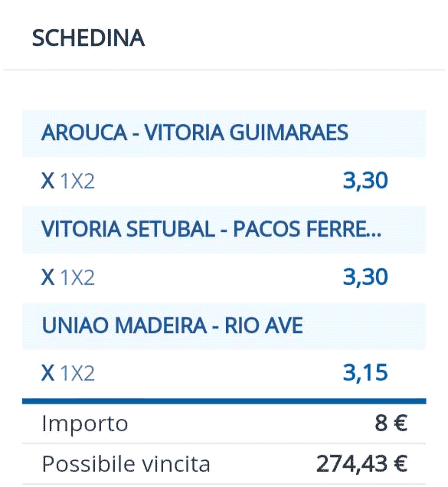Viewport: 448px width, 487px height.
Task: Click the 3,30 odds for the Vitoria Setubal match
Action: tap(365, 277)
